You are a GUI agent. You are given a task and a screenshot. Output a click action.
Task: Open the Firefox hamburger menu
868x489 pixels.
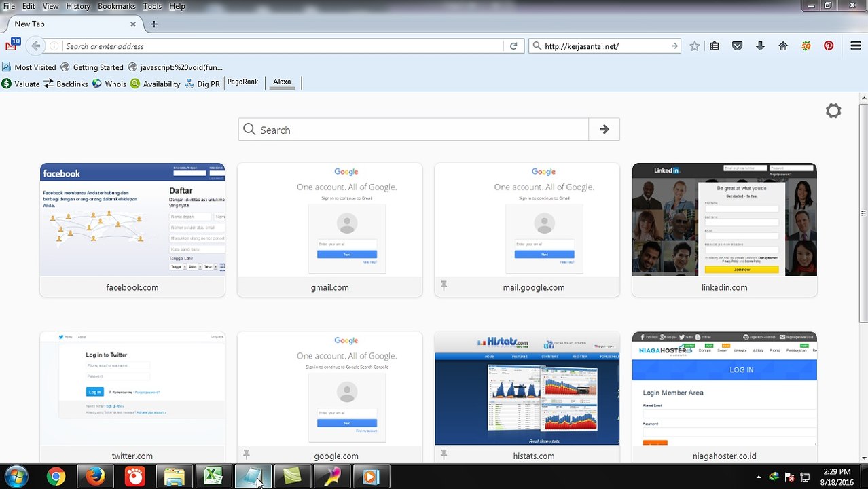[856, 46]
